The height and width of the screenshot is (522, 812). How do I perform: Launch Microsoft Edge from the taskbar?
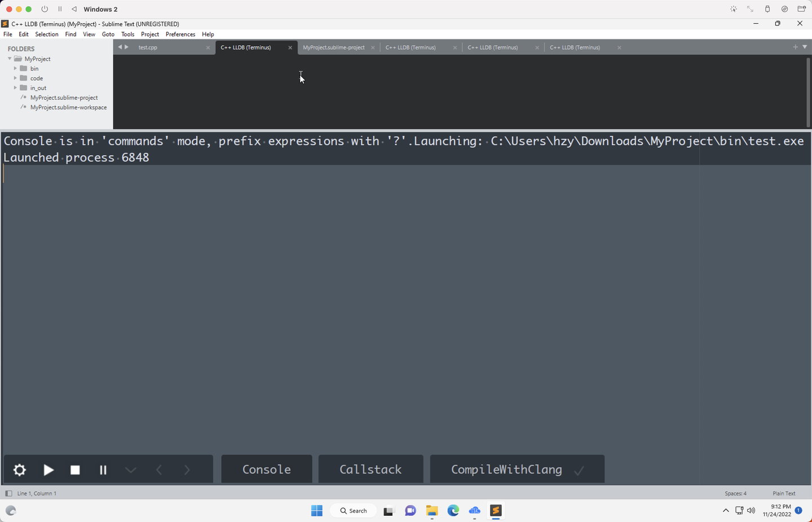[453, 511]
